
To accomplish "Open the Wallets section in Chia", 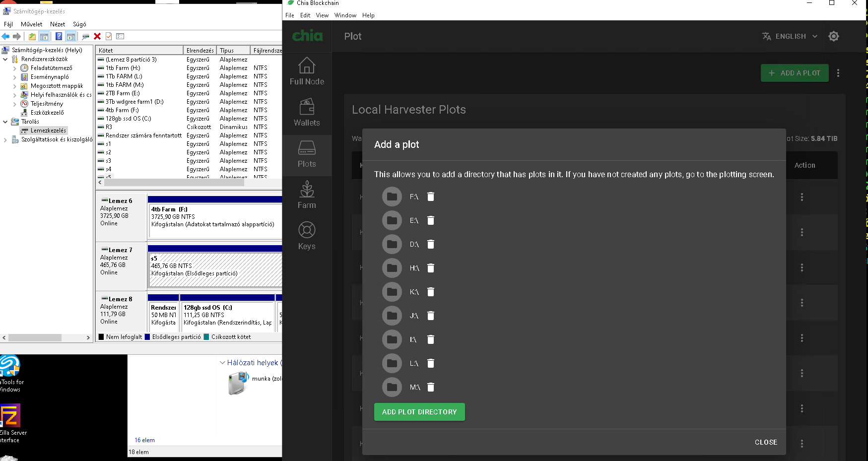I will [307, 113].
